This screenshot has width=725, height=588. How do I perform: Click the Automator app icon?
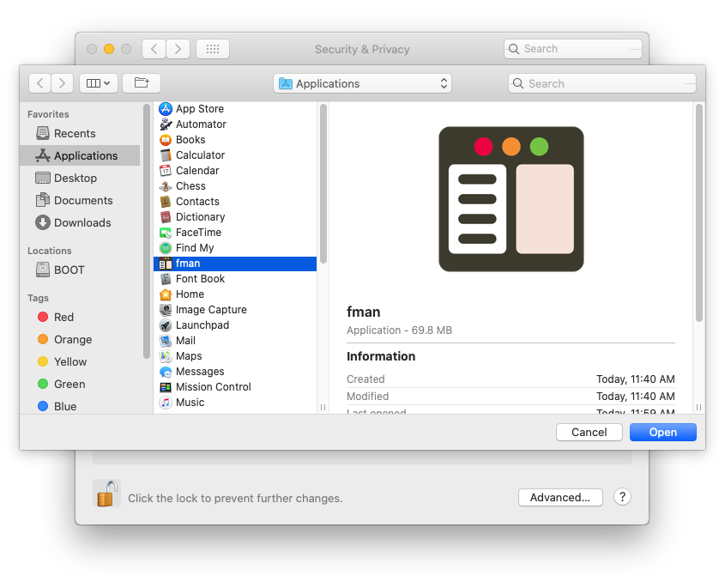[166, 124]
